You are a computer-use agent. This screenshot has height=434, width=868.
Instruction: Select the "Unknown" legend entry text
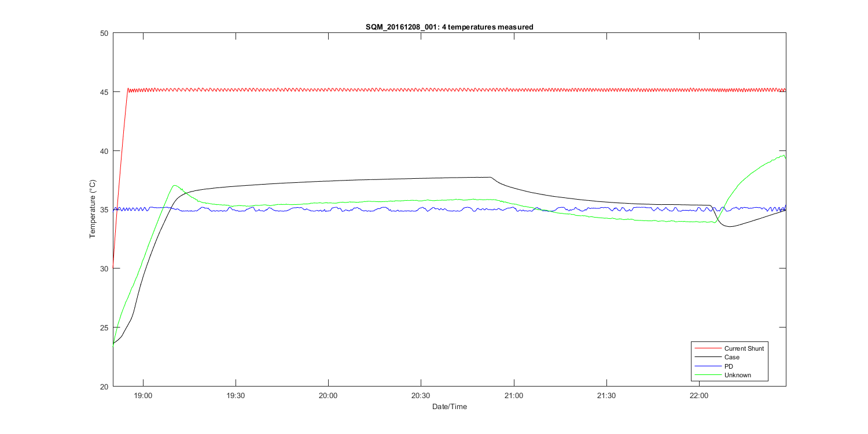(x=737, y=375)
